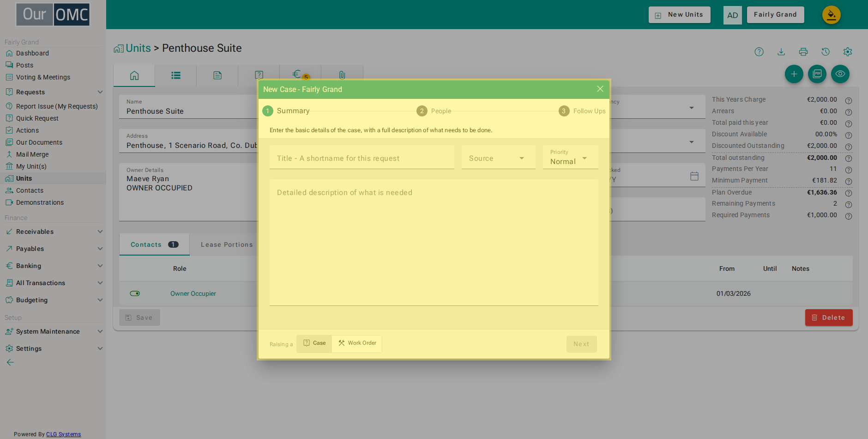This screenshot has width=868, height=439.
Task: Select Work Order as the raising type
Action: 357,343
